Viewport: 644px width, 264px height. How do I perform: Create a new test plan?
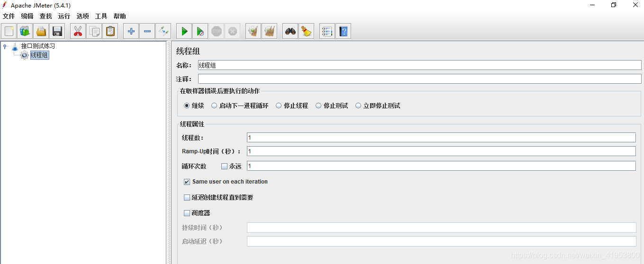pyautogui.click(x=9, y=31)
